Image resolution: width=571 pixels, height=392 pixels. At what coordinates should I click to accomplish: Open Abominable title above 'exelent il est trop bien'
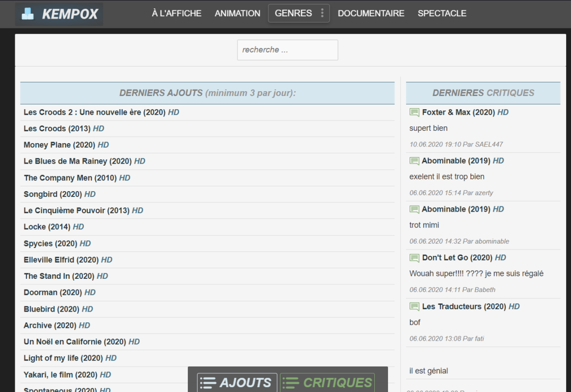[x=463, y=161]
